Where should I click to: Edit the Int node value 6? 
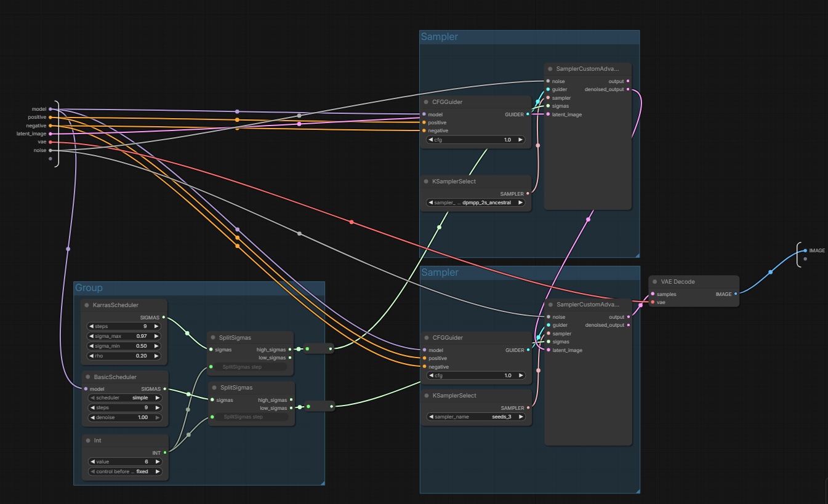coord(146,462)
